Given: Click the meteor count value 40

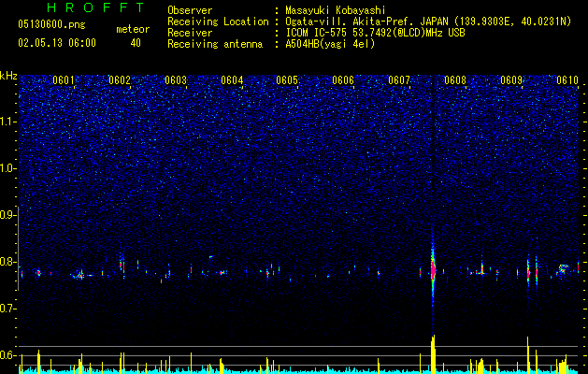Looking at the screenshot, I should [136, 43].
